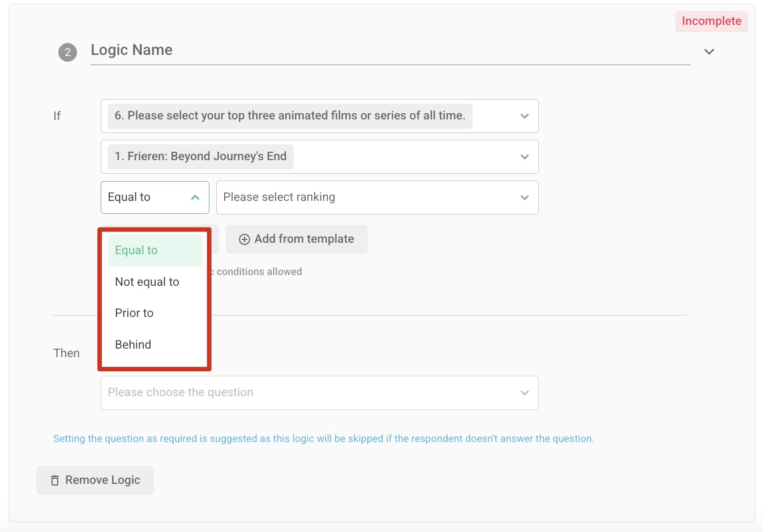The height and width of the screenshot is (532, 763).
Task: Open the Please choose the question dropdown
Action: pyautogui.click(x=320, y=392)
